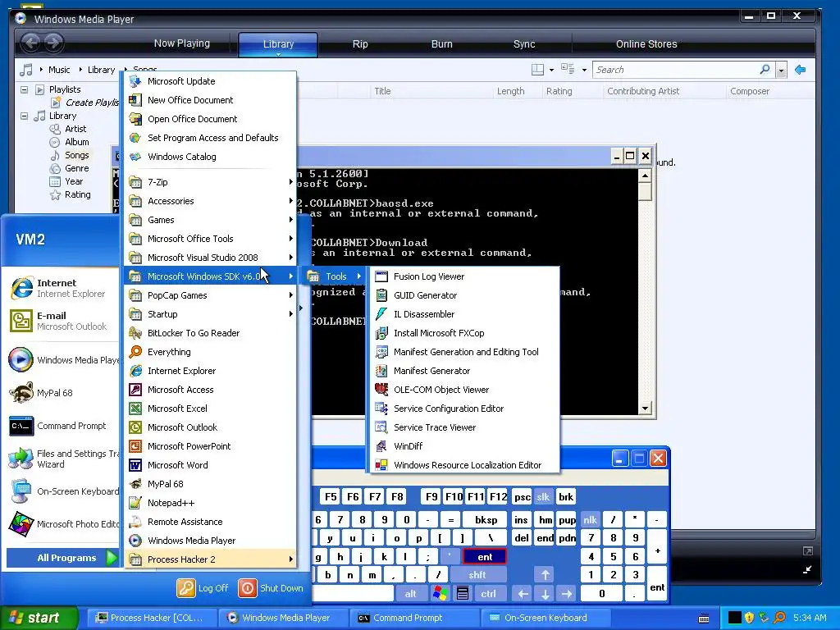Open Service Configuration Editor
This screenshot has height=630, width=840.
(x=463, y=409)
